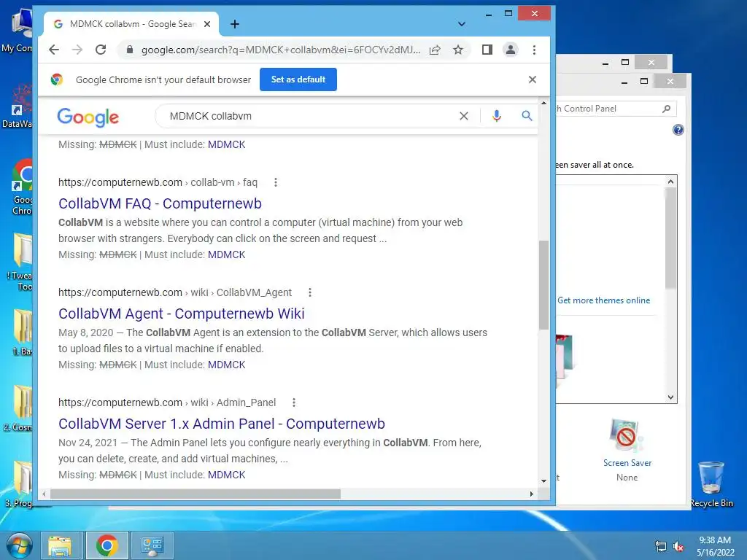
Task: Start a voice search with the microphone
Action: pyautogui.click(x=496, y=116)
